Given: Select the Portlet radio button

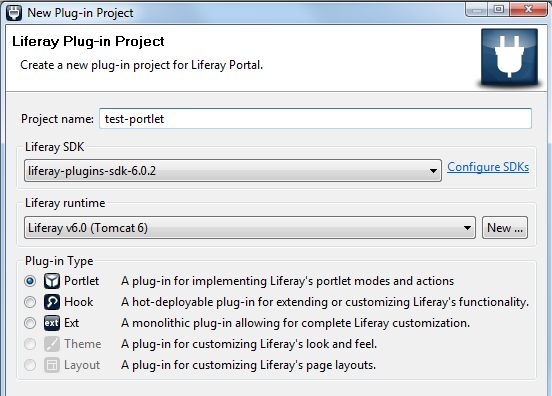Looking at the screenshot, I should coord(30,281).
